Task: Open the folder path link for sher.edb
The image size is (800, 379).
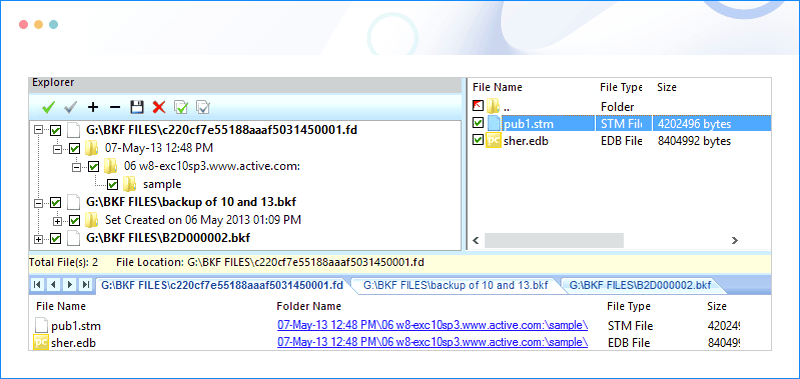Action: pyautogui.click(x=433, y=342)
